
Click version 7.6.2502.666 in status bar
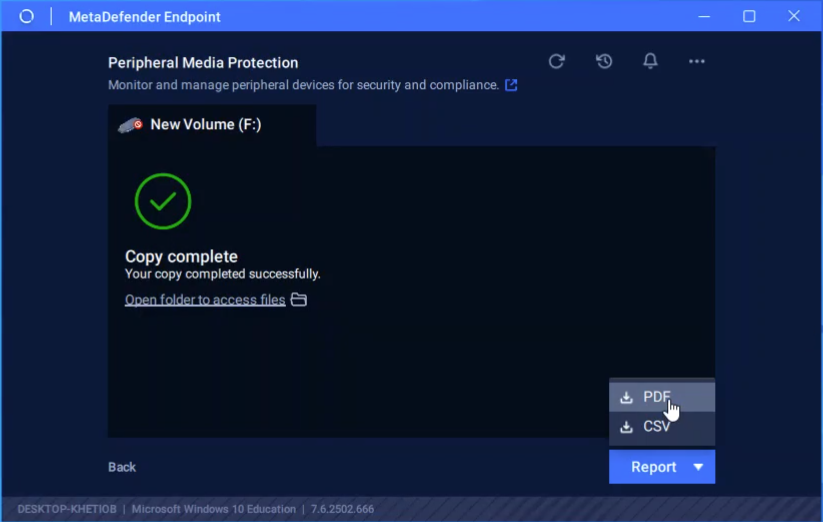(x=342, y=509)
